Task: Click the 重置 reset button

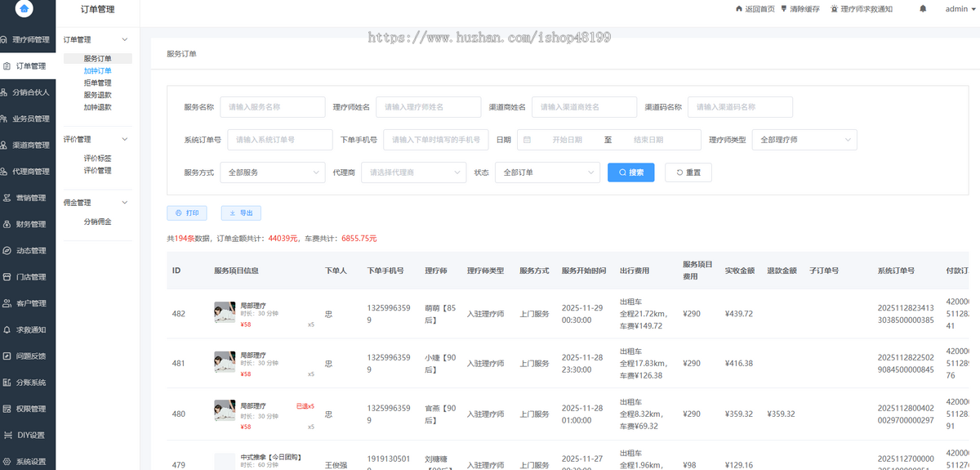Action: tap(688, 172)
